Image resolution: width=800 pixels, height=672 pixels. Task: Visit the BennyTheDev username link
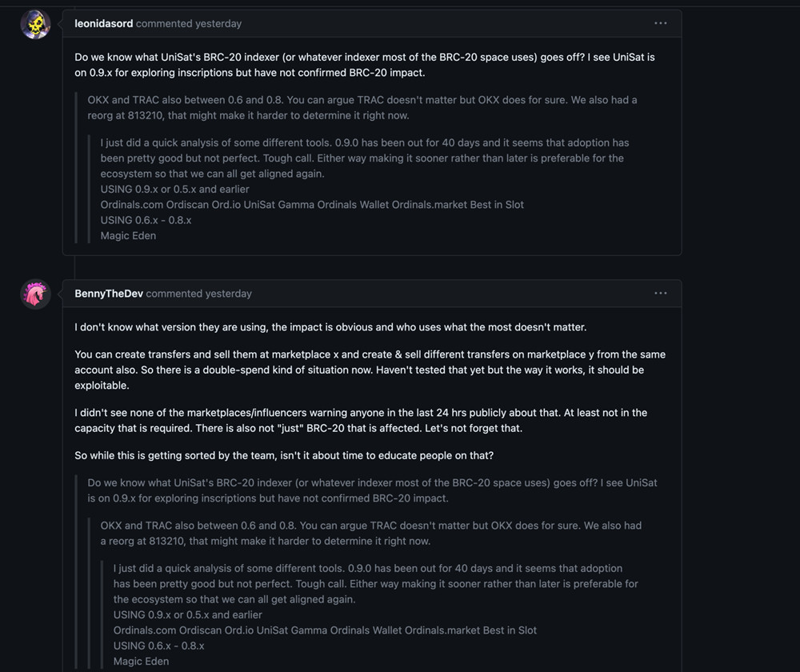point(109,294)
